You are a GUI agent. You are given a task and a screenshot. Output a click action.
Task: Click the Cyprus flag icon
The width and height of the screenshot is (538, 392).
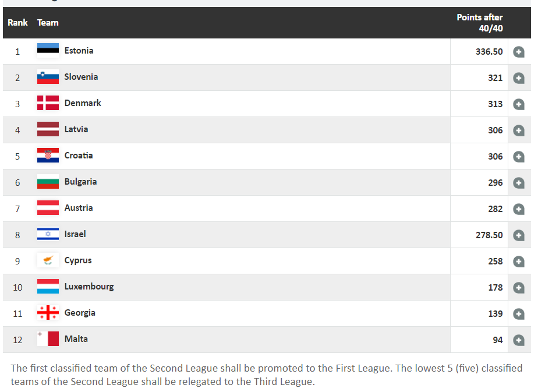coord(48,260)
